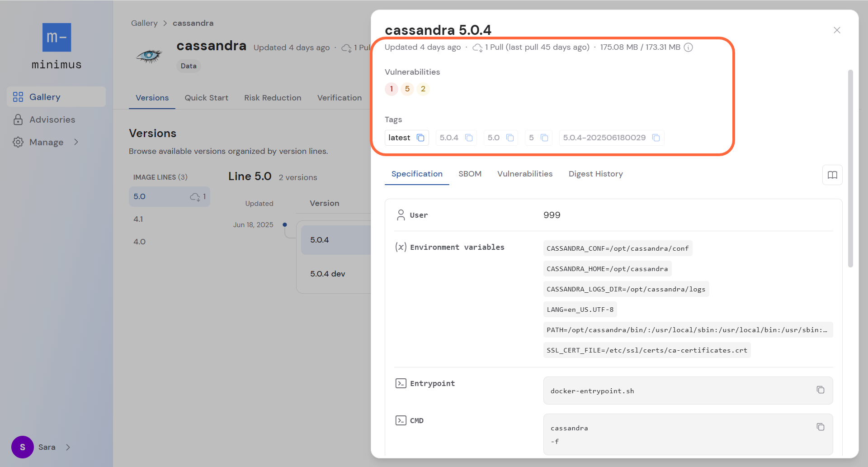Viewport: 868px width, 467px height.
Task: Copy the 5.0.4-202506180029 tag
Action: coord(656,138)
